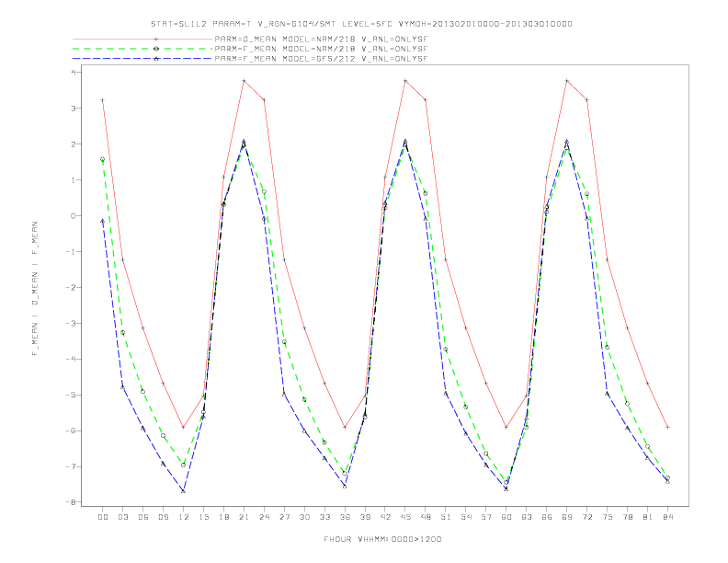Click x-axis tick label 42
The height and width of the screenshot is (563, 728).
[385, 517]
